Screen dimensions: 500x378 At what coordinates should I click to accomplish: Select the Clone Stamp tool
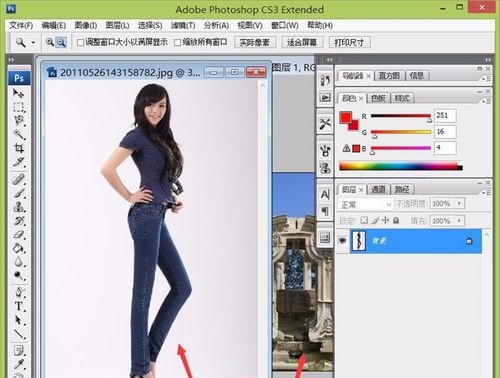click(18, 207)
